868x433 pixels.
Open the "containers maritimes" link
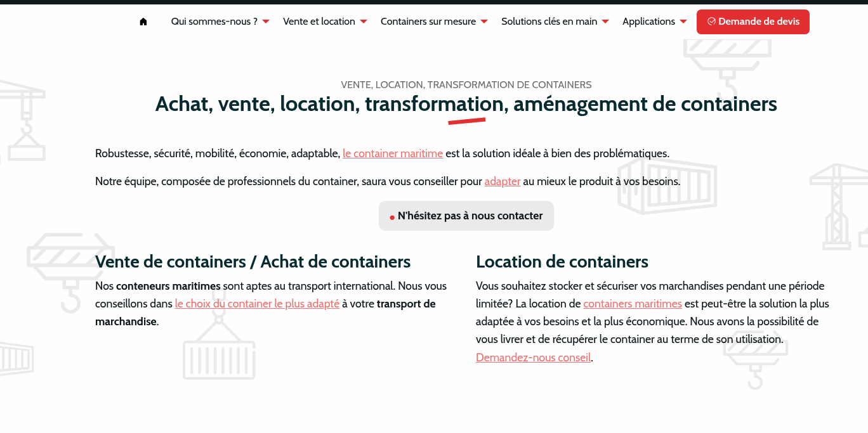pos(633,304)
